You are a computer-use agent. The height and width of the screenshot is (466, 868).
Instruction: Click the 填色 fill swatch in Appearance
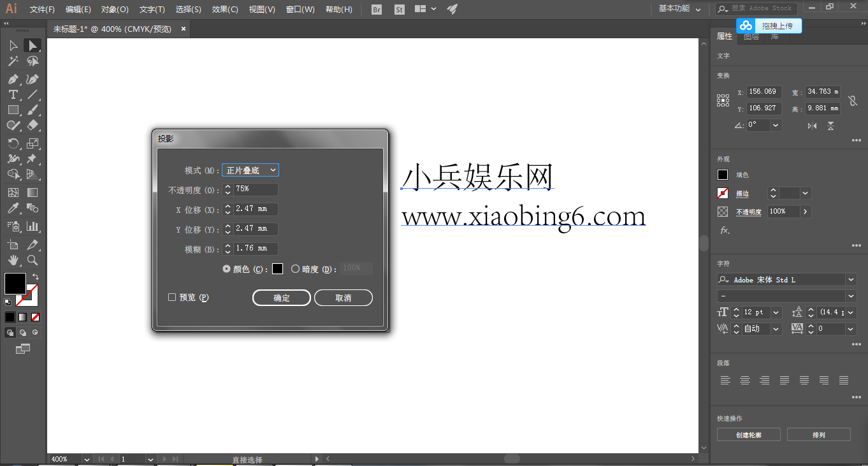pyautogui.click(x=723, y=175)
